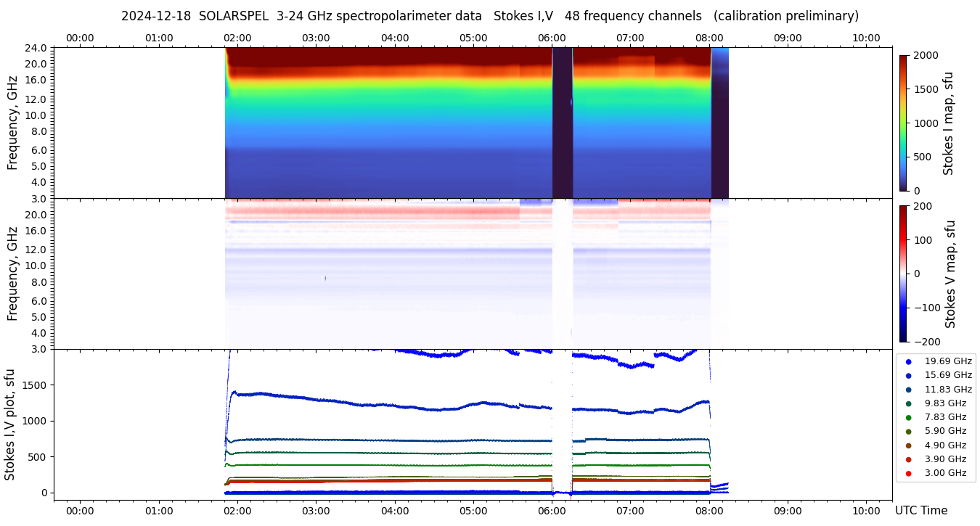Viewport: 980px width, 526px height.
Task: Click the red 3.00 GHz legend dot
Action: tap(908, 473)
